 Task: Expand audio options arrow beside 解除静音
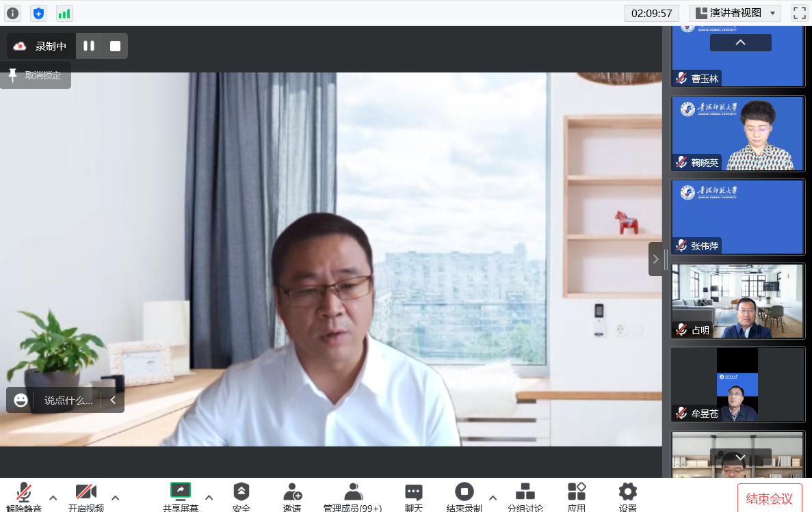click(53, 497)
